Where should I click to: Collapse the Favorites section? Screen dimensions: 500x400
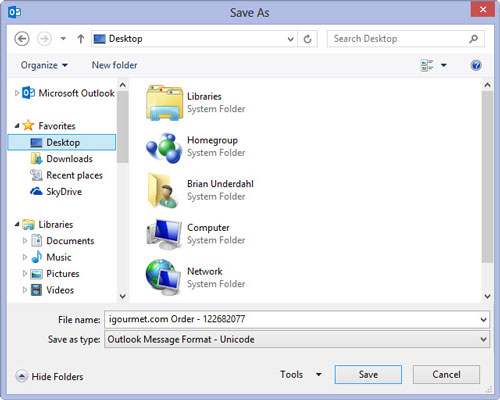pyautogui.click(x=17, y=126)
